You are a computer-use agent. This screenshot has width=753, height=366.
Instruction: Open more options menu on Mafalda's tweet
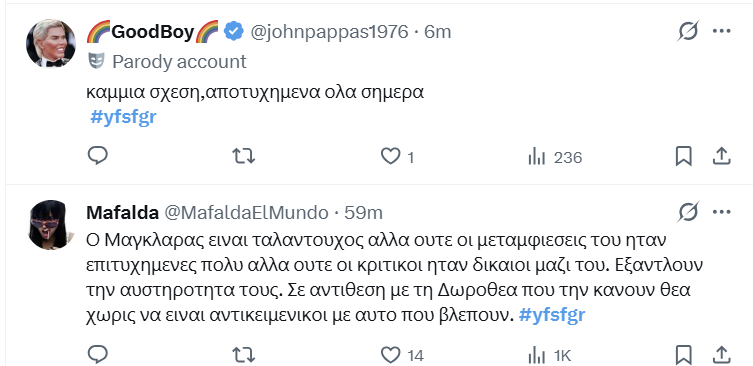[x=721, y=212]
